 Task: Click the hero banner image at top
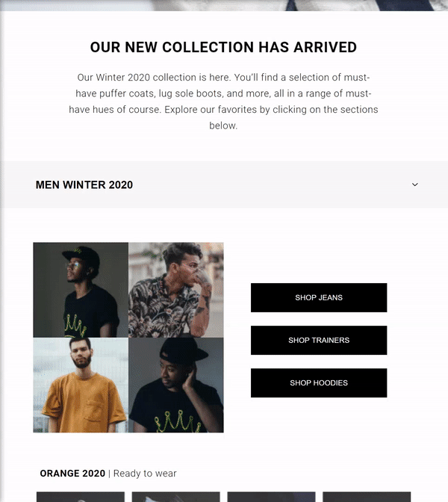click(x=224, y=4)
